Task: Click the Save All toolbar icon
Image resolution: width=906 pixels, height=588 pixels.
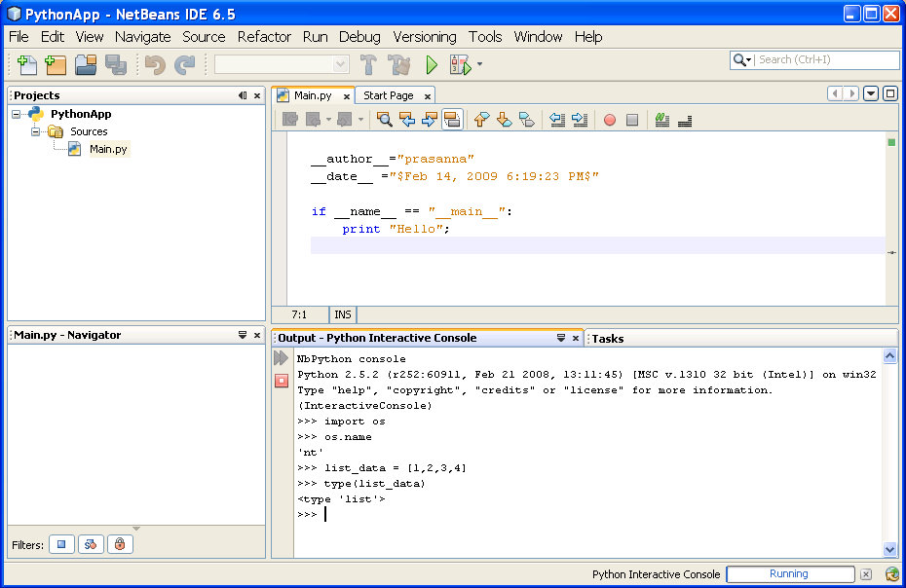Action: click(x=116, y=64)
